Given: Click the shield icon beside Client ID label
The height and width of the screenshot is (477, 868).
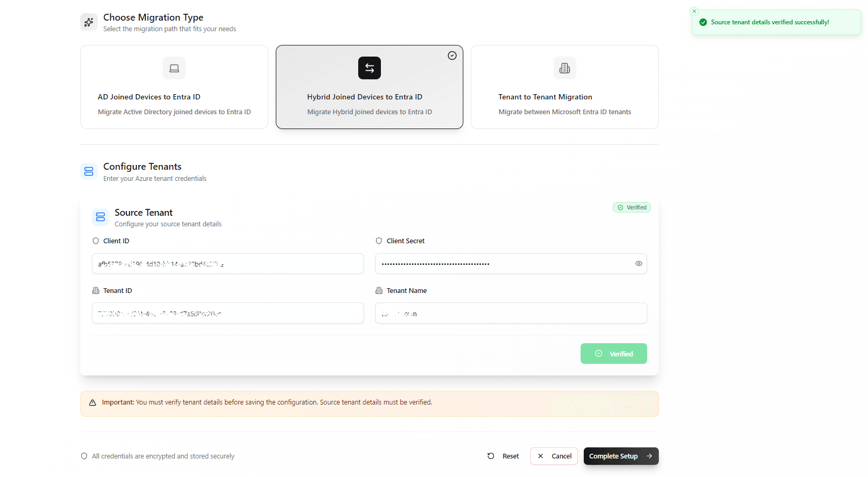Looking at the screenshot, I should click(96, 241).
